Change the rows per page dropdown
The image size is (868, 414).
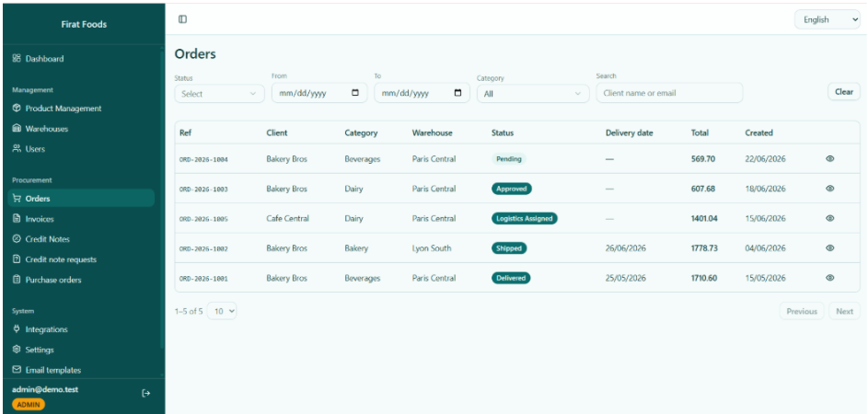pyautogui.click(x=222, y=311)
